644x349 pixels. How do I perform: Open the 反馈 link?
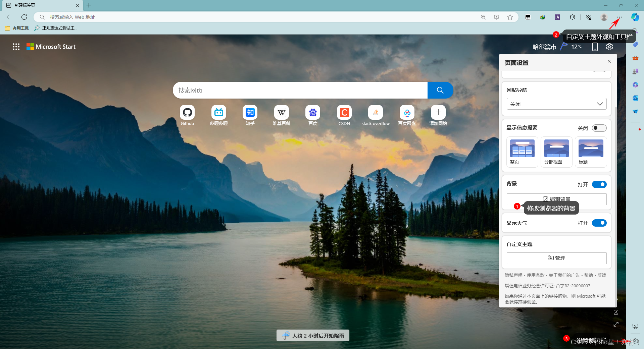click(x=602, y=275)
